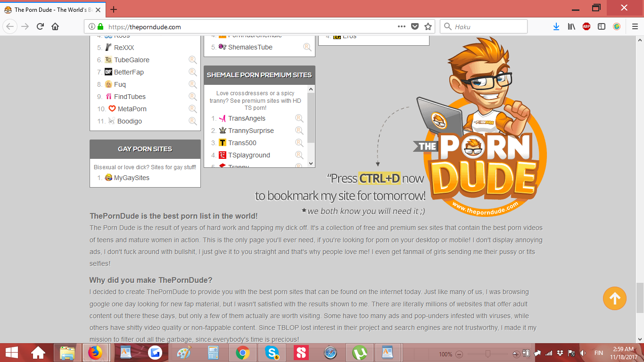Click the Haku search field
Image resolution: width=644 pixels, height=362 pixels.
(x=484, y=26)
